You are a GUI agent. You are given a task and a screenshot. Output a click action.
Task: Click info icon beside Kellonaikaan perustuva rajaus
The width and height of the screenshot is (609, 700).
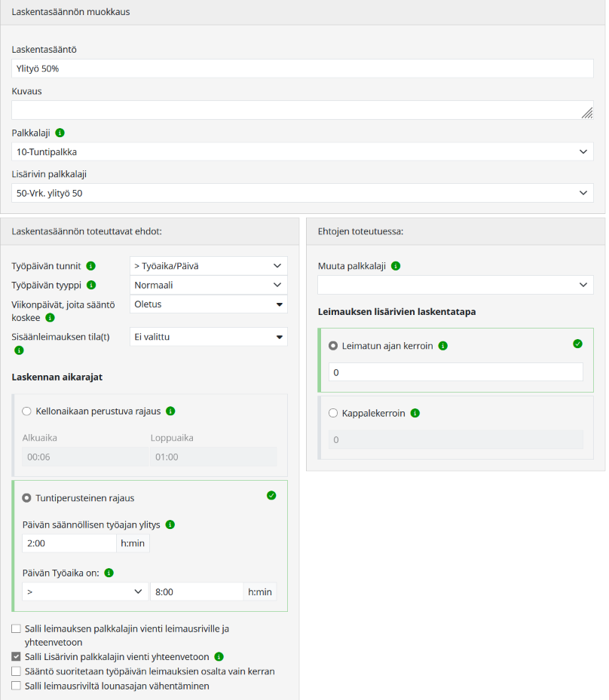[170, 411]
